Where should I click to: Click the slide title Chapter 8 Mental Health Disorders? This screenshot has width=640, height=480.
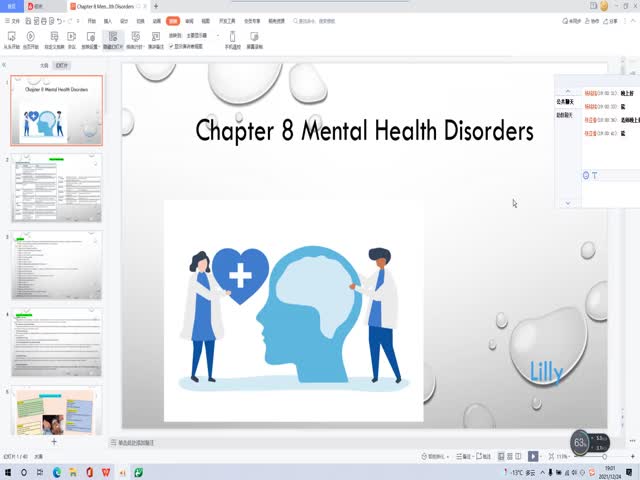(x=364, y=130)
